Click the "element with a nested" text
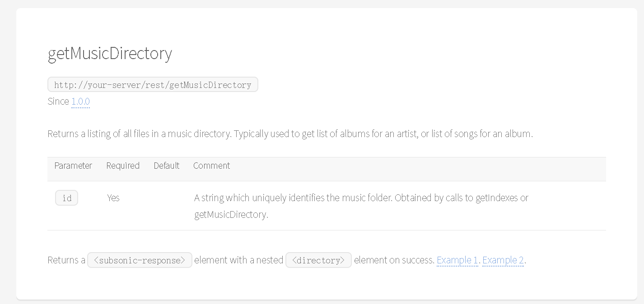The image size is (644, 304). click(238, 260)
